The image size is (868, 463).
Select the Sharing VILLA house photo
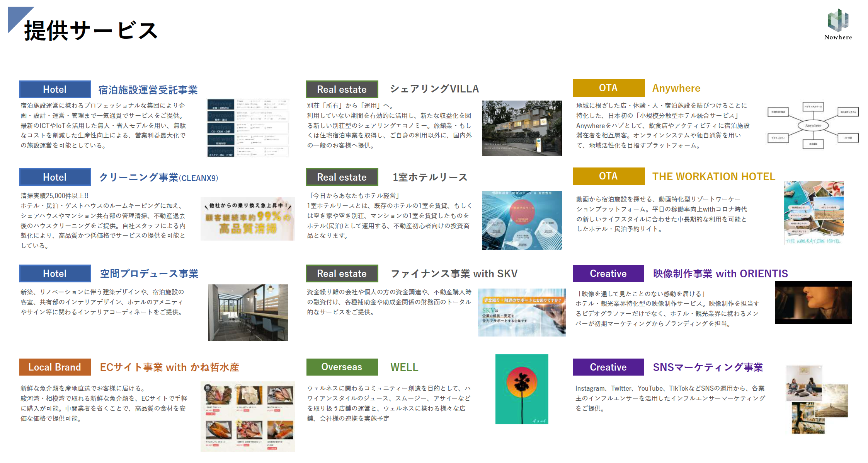(x=521, y=128)
